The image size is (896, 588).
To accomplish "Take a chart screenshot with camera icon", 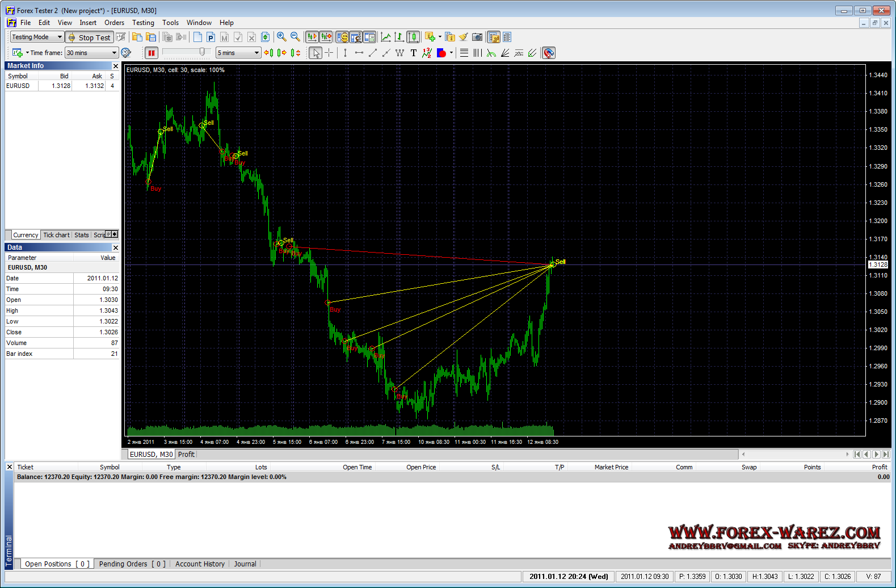I will point(477,37).
